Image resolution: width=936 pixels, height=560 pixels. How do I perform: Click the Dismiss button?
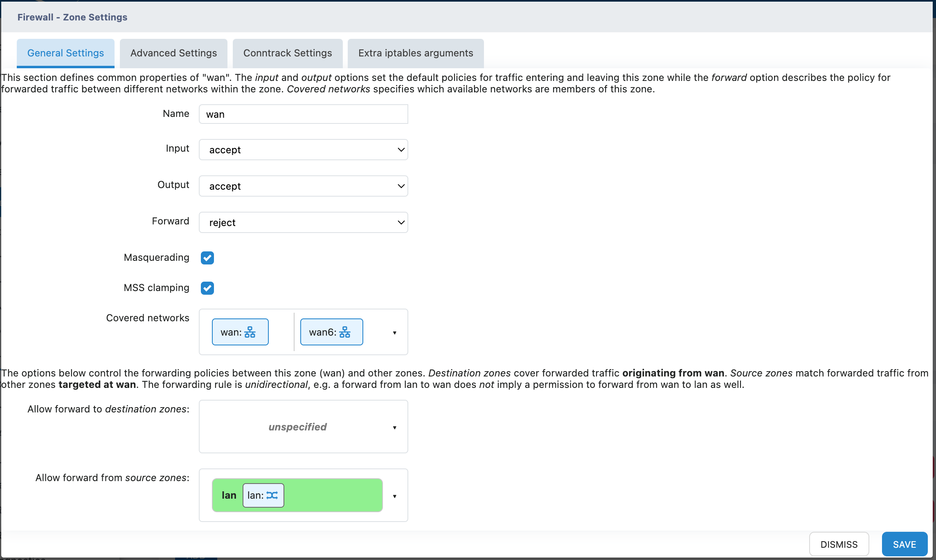[x=839, y=544]
